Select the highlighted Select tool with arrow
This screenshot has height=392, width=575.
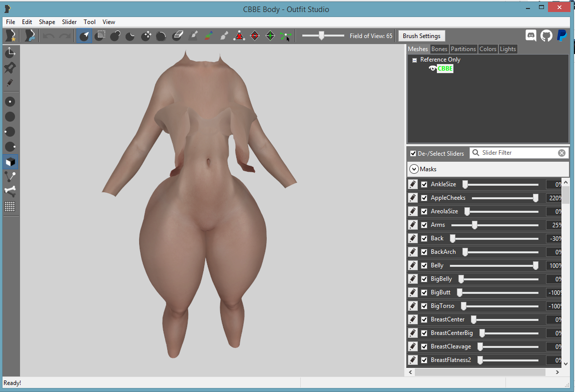point(85,36)
